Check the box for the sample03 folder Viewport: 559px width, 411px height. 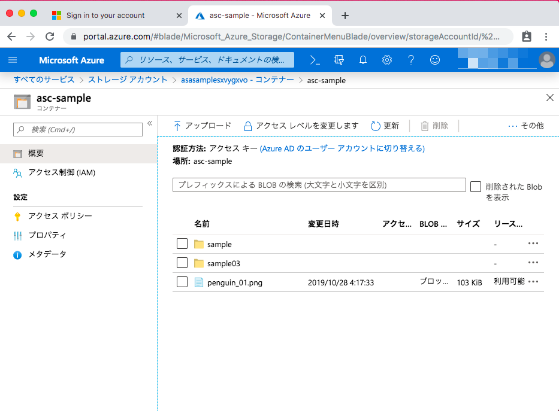pos(182,263)
